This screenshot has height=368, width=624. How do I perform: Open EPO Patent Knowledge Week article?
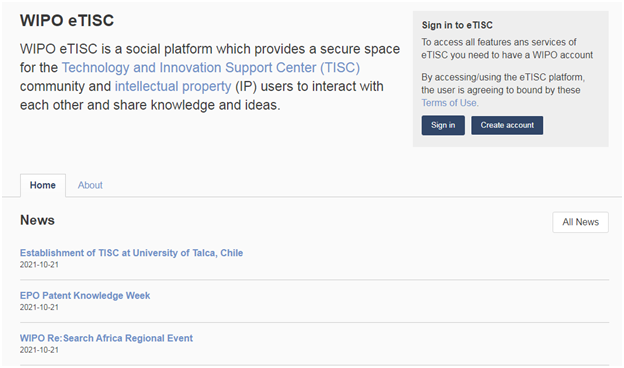85,296
